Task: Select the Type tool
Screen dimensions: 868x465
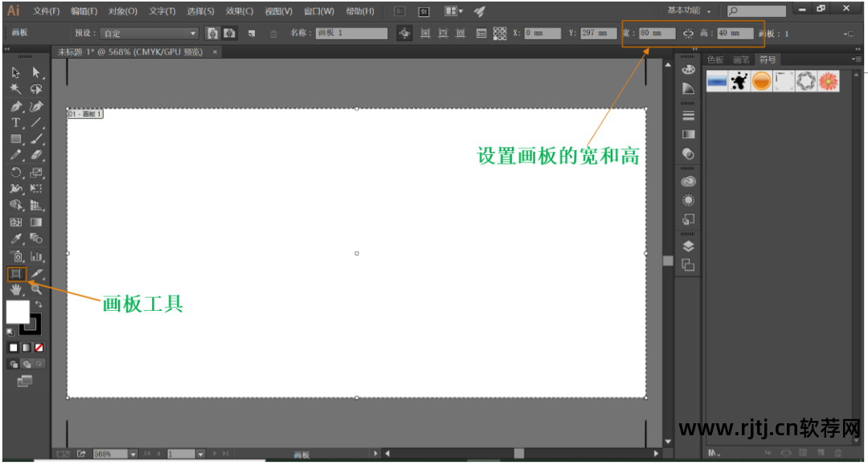Action: pos(15,123)
